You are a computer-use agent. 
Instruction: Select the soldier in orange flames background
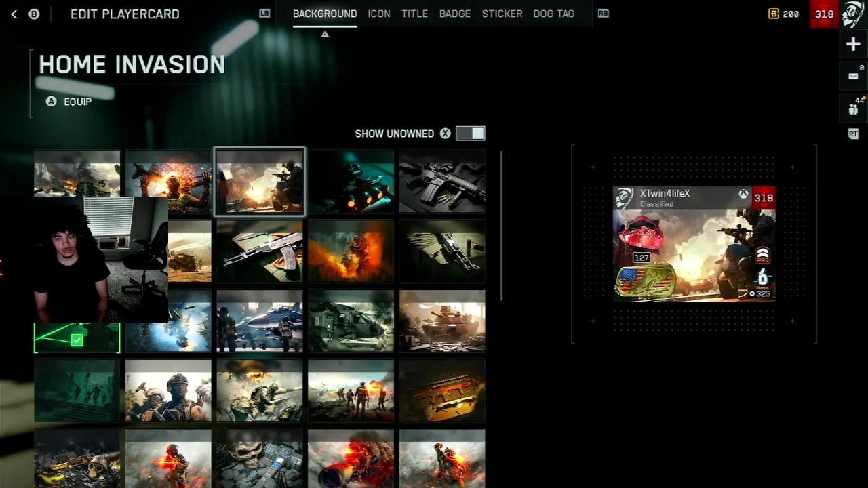(x=351, y=251)
